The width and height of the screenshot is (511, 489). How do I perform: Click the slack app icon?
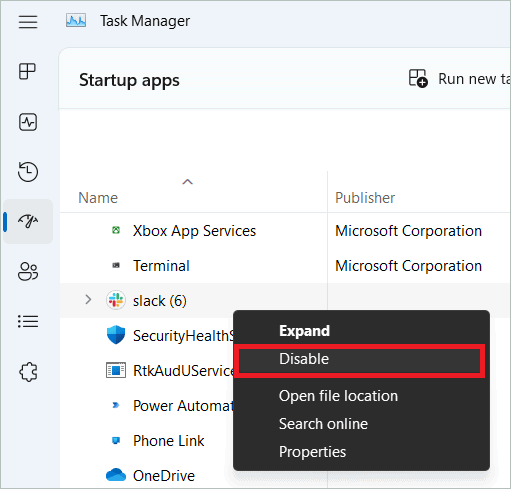(116, 300)
